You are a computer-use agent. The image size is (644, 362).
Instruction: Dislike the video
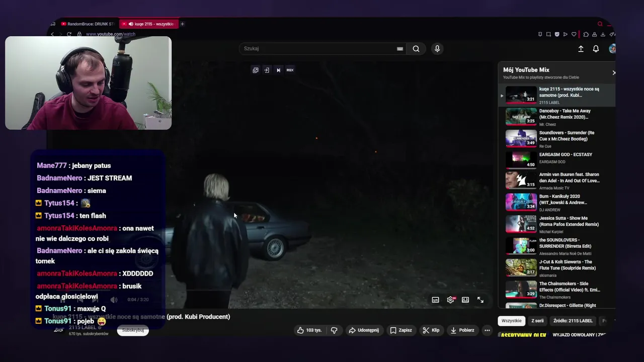tap(334, 330)
